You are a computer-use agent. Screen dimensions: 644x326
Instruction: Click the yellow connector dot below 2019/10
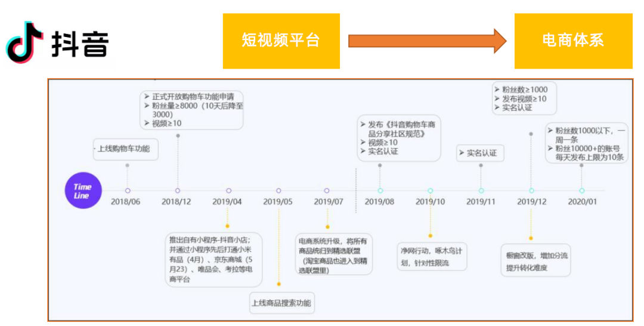pyautogui.click(x=431, y=236)
